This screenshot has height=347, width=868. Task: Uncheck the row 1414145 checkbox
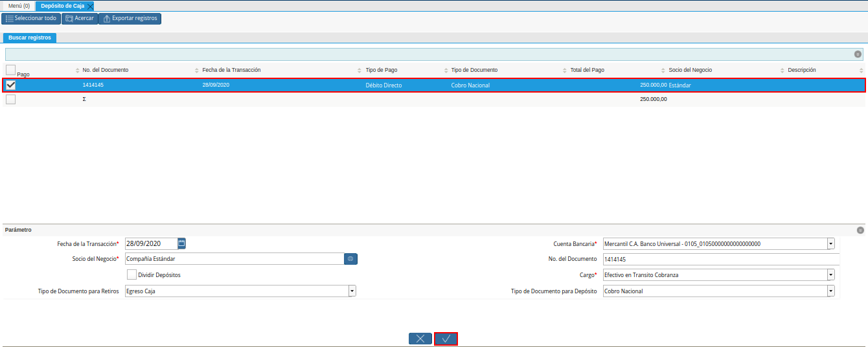pyautogui.click(x=10, y=85)
